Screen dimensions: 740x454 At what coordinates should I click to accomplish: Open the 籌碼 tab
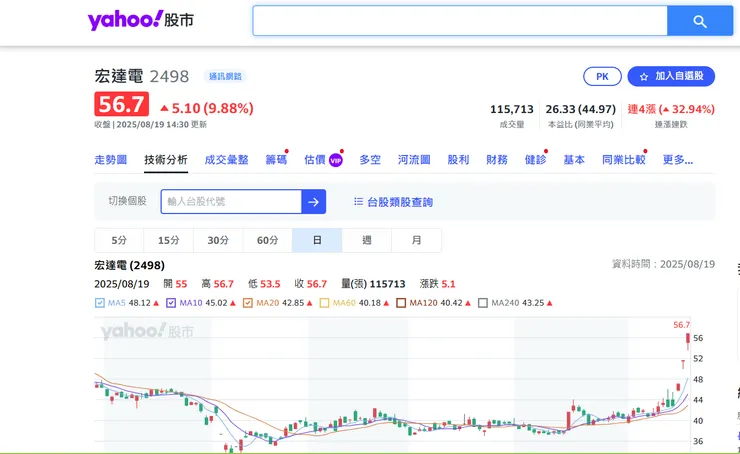pyautogui.click(x=276, y=160)
